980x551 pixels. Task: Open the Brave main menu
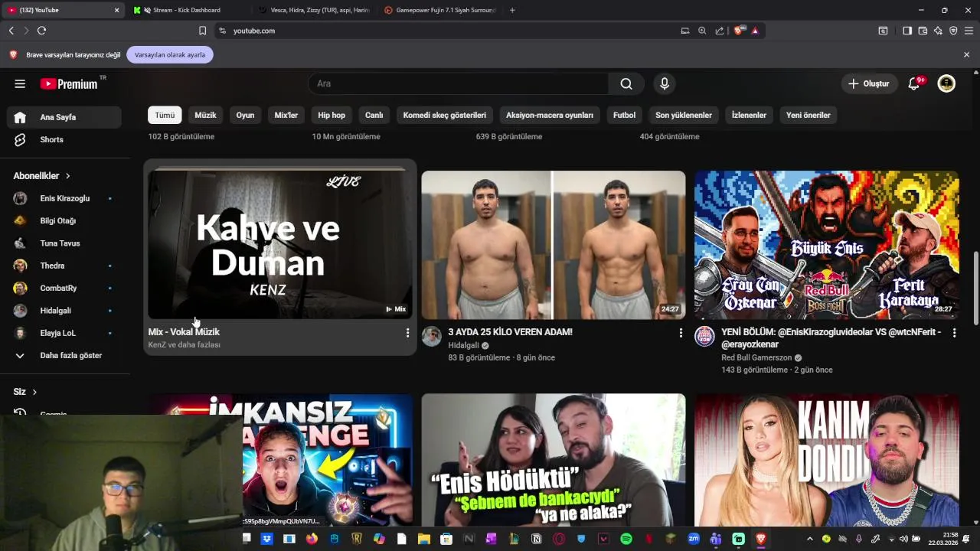click(x=969, y=31)
